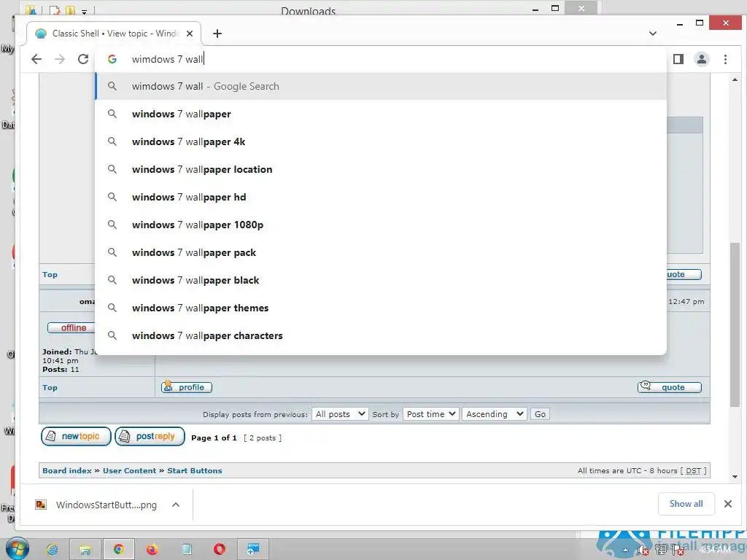The image size is (747, 560).
Task: Choose the 'windows 7 wallpaper themes' suggestion
Action: 381,308
